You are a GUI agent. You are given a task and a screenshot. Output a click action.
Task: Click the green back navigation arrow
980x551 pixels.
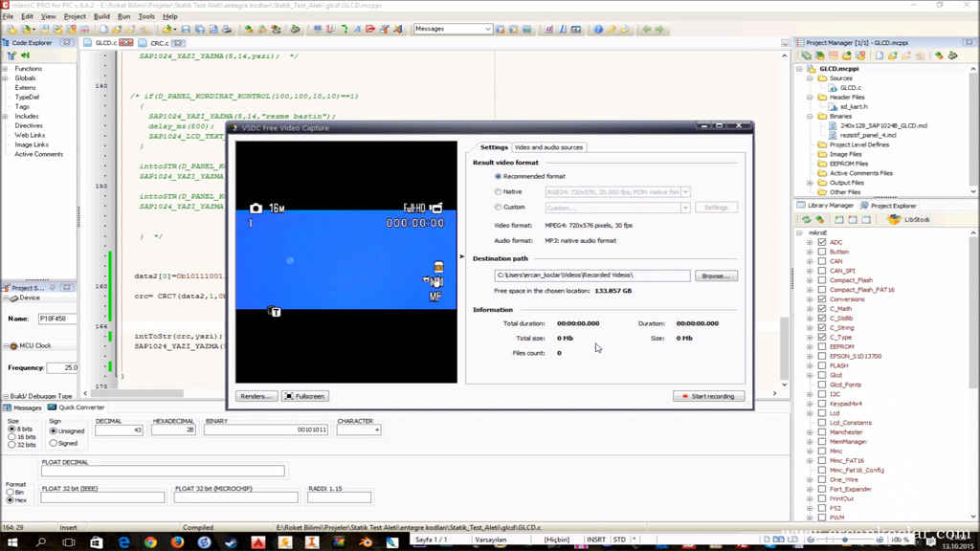(x=646, y=30)
